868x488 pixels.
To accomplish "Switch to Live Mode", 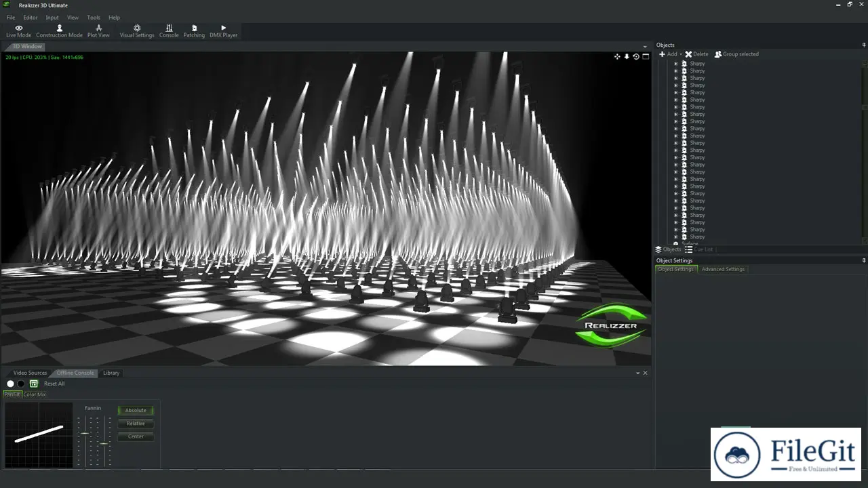I will coord(18,31).
